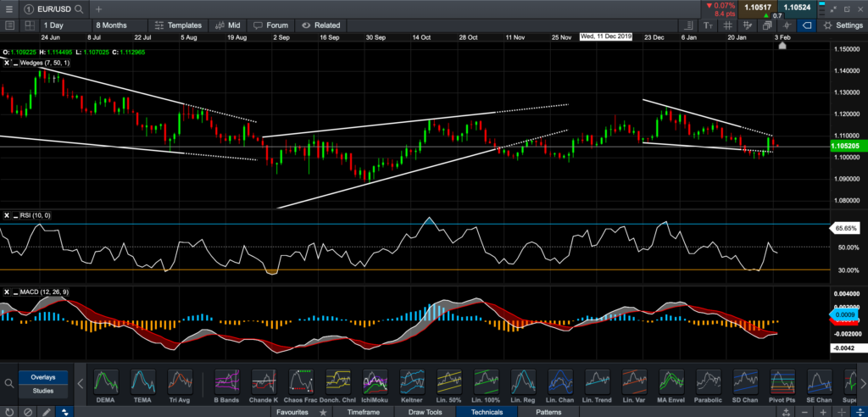
Task: Open chart Settings
Action: click(843, 25)
